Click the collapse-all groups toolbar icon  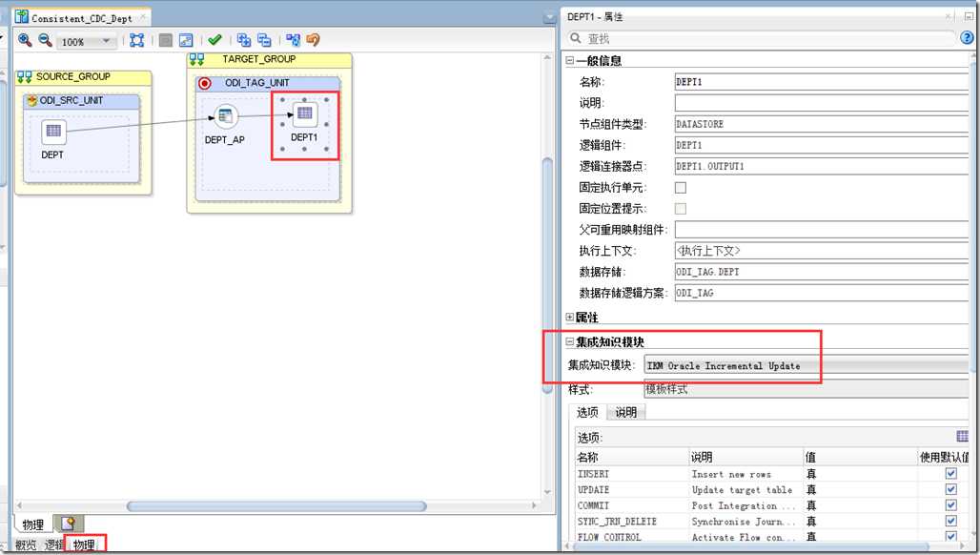tap(264, 41)
